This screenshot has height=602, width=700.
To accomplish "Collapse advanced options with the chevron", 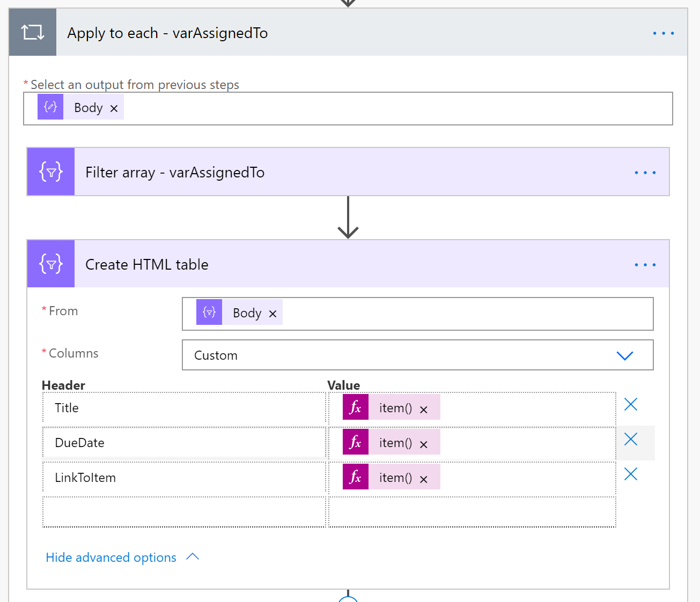I will (x=192, y=557).
